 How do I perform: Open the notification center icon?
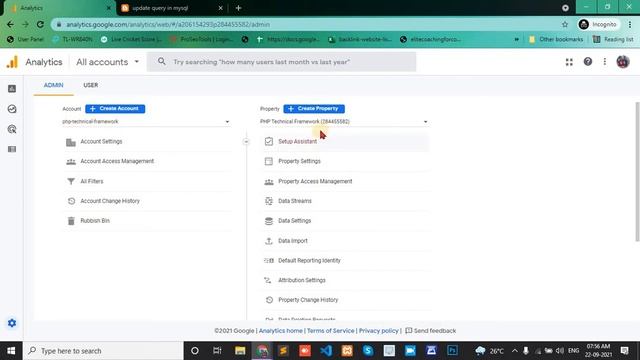click(624, 351)
